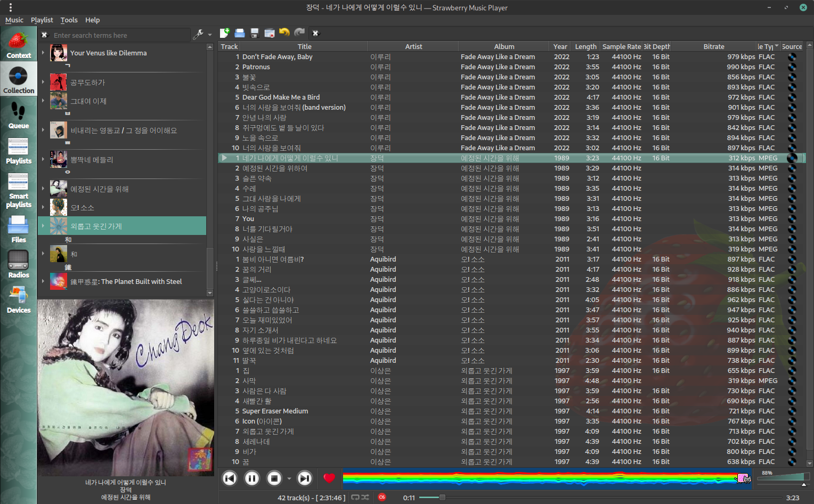Sort playlist by Bitrate column
Screen dimensions: 814x504
(714, 46)
